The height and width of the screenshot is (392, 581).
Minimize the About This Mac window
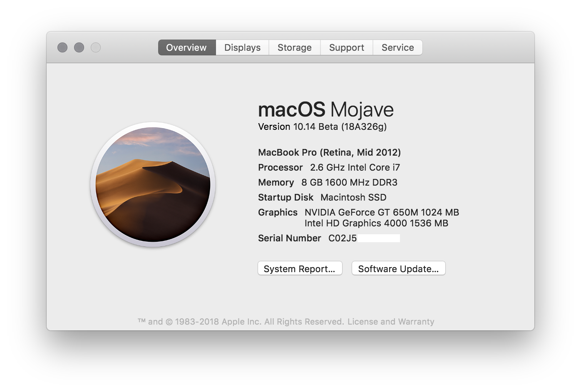coord(79,47)
